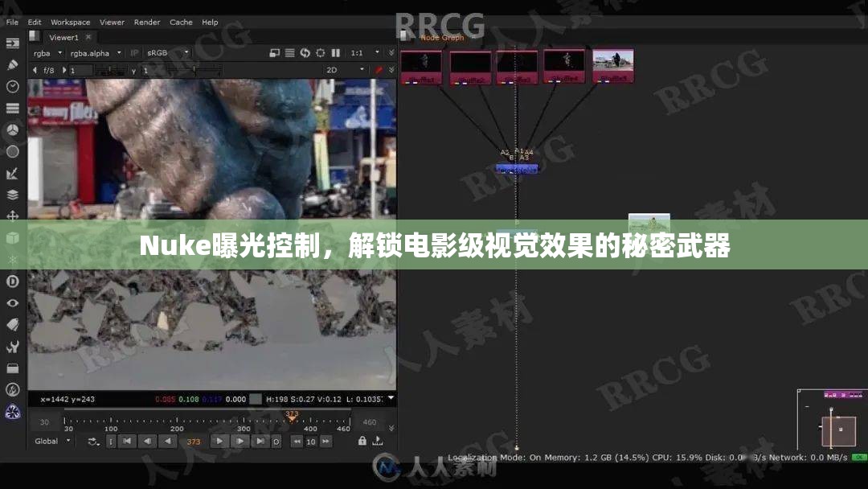Open the Transform nodes move icon
This screenshot has height=489, width=868.
coord(12,216)
